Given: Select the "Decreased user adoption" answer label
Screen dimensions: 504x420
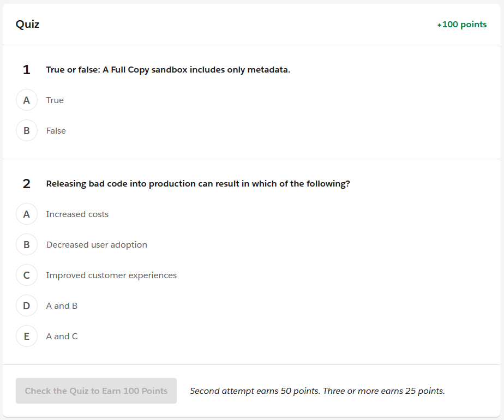Looking at the screenshot, I should [x=97, y=245].
